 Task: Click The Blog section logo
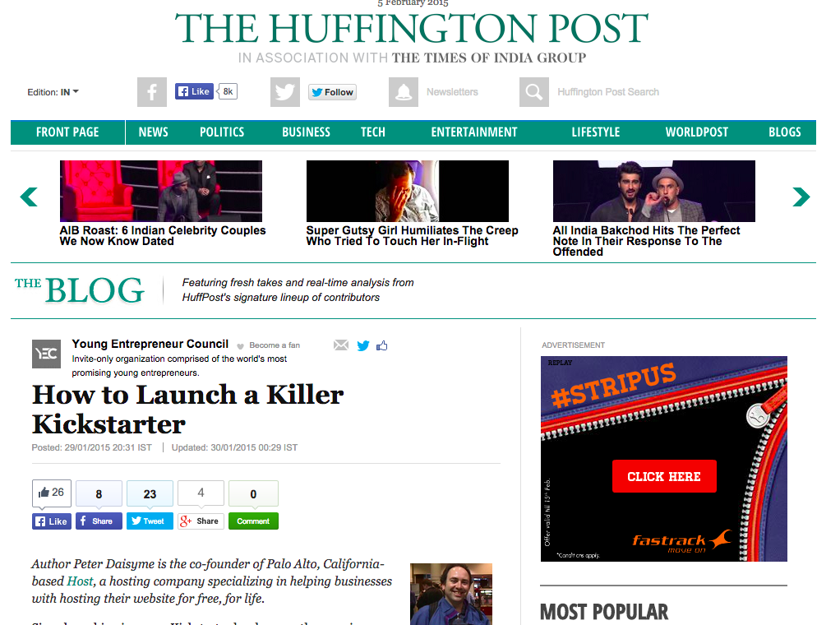pyautogui.click(x=79, y=290)
